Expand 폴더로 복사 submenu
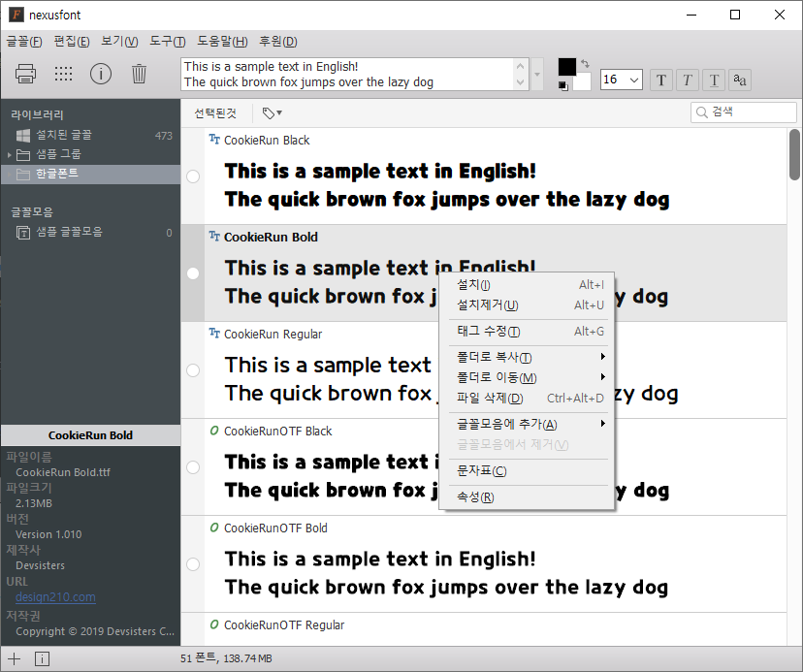The width and height of the screenshot is (803, 672). click(x=528, y=357)
